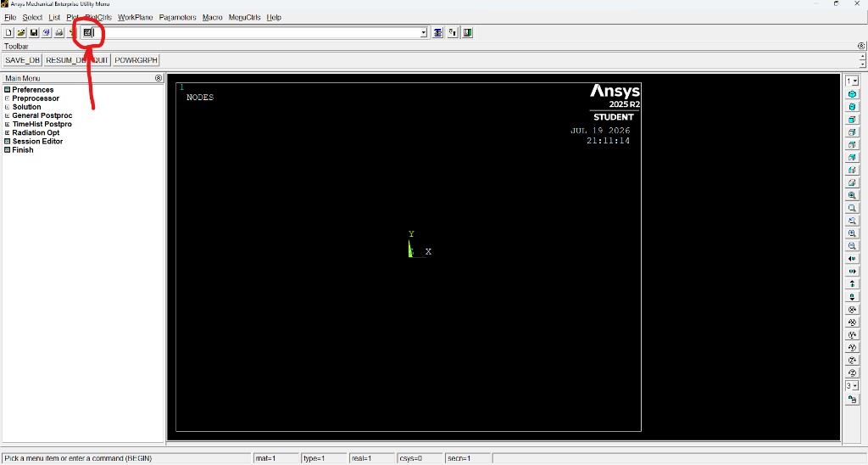The width and height of the screenshot is (868, 465).
Task: Open Preferences in Main Menu
Action: tap(33, 90)
